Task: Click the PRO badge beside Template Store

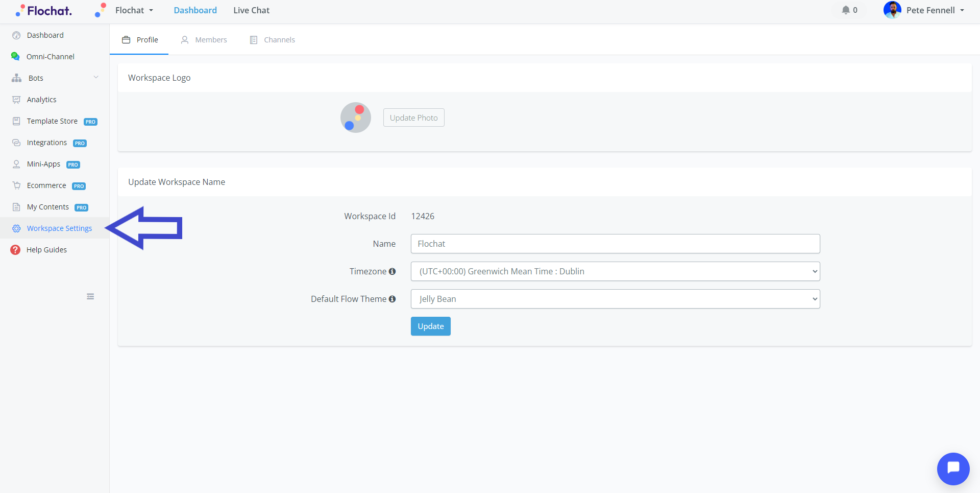Action: pyautogui.click(x=90, y=122)
